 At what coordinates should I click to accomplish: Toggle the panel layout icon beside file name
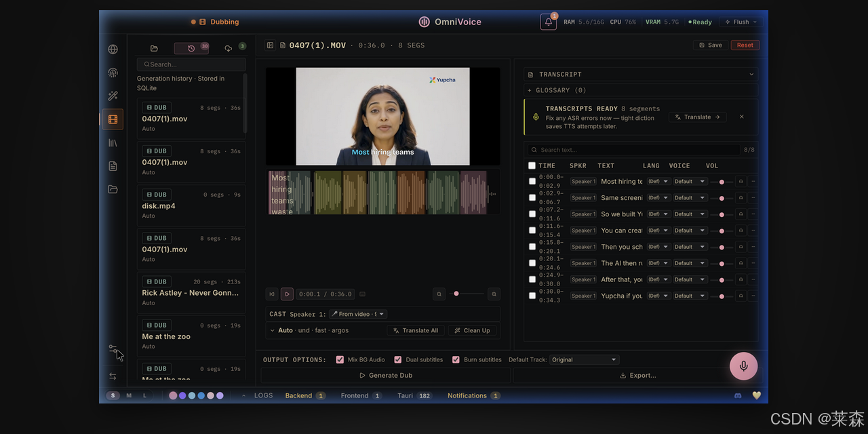[x=270, y=45]
